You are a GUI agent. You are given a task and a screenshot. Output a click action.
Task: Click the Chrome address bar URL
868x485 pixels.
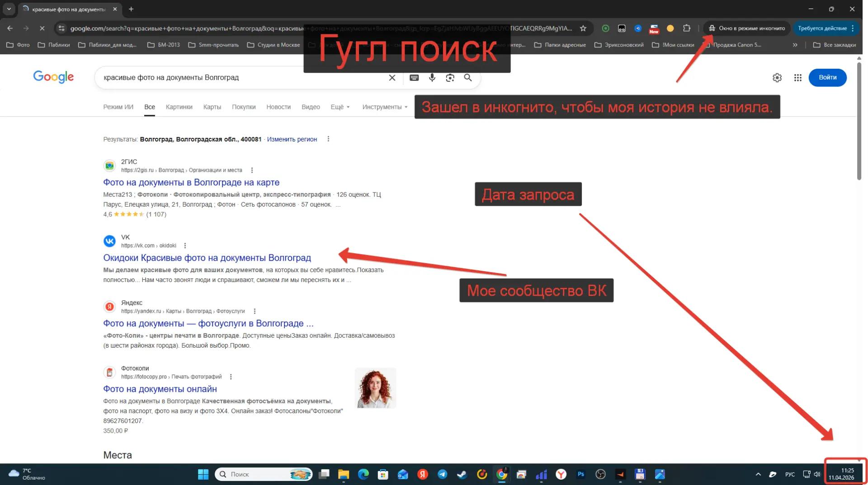(x=321, y=28)
